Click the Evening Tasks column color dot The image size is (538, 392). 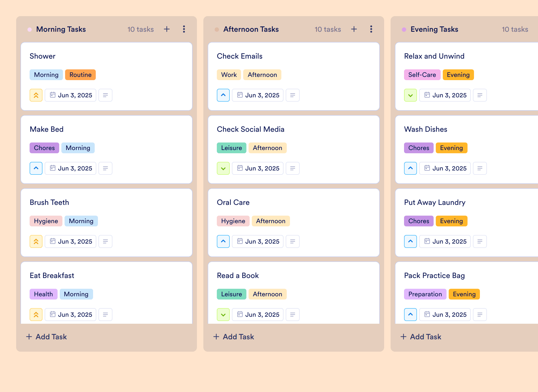coord(404,29)
